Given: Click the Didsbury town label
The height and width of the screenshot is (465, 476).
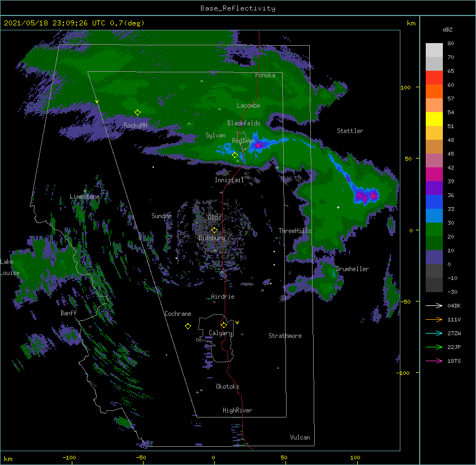Looking at the screenshot, I should coord(212,238).
